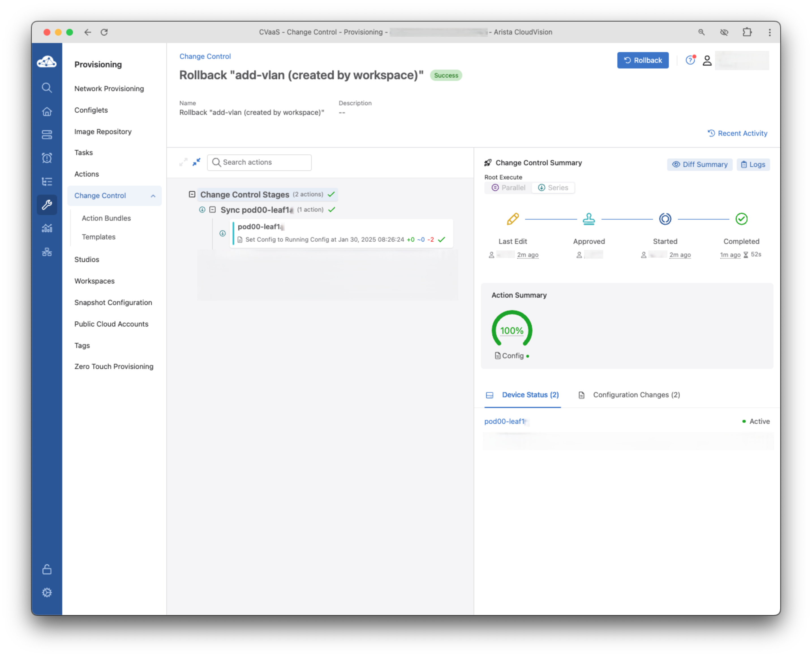
Task: Collapse the Change Control sidebar section
Action: [x=153, y=196]
